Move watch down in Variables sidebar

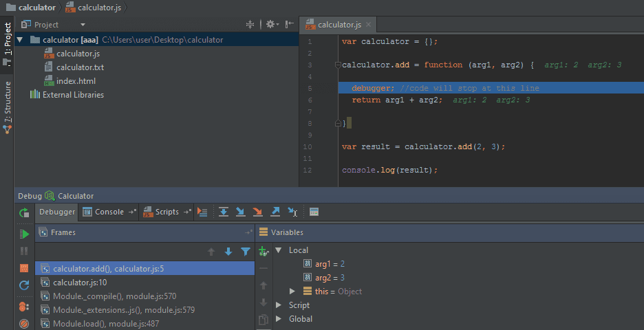click(x=264, y=302)
